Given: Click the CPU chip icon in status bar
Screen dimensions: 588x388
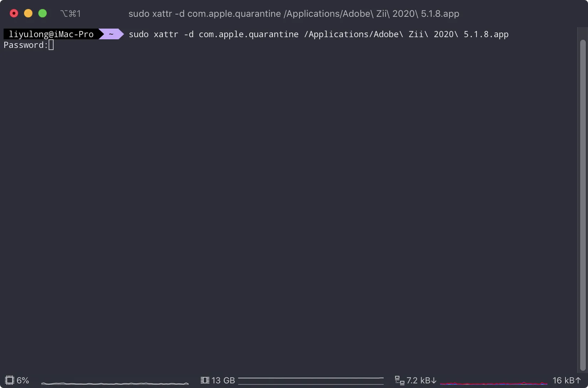Looking at the screenshot, I should [x=10, y=380].
